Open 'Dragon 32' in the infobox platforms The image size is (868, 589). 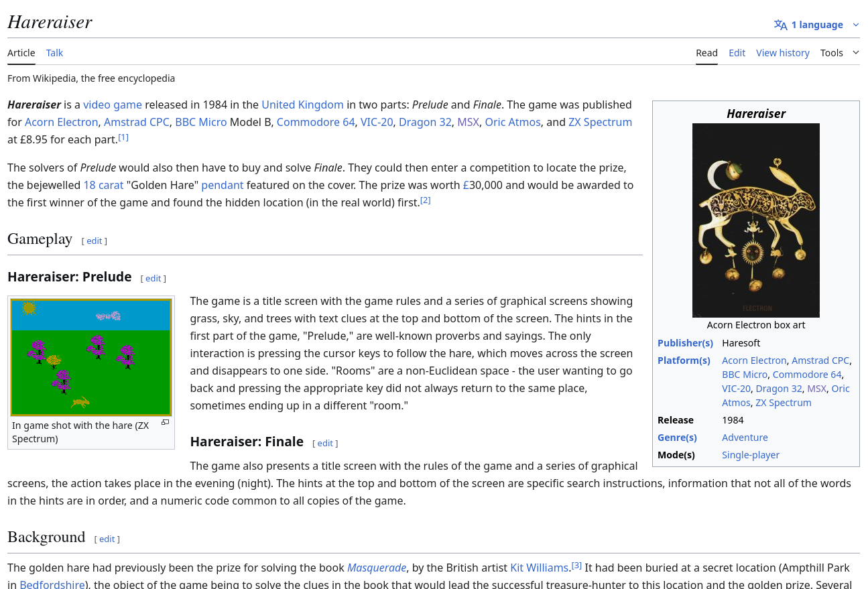point(779,389)
